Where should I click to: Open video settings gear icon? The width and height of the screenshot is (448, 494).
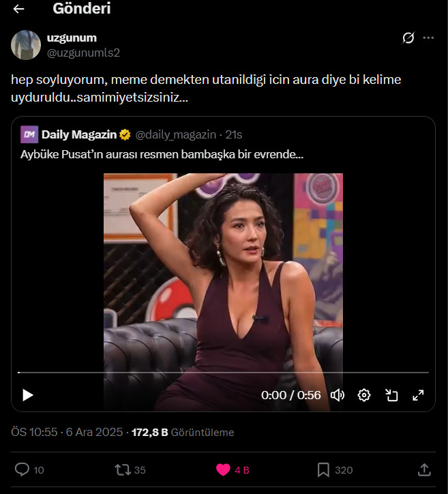pos(364,395)
